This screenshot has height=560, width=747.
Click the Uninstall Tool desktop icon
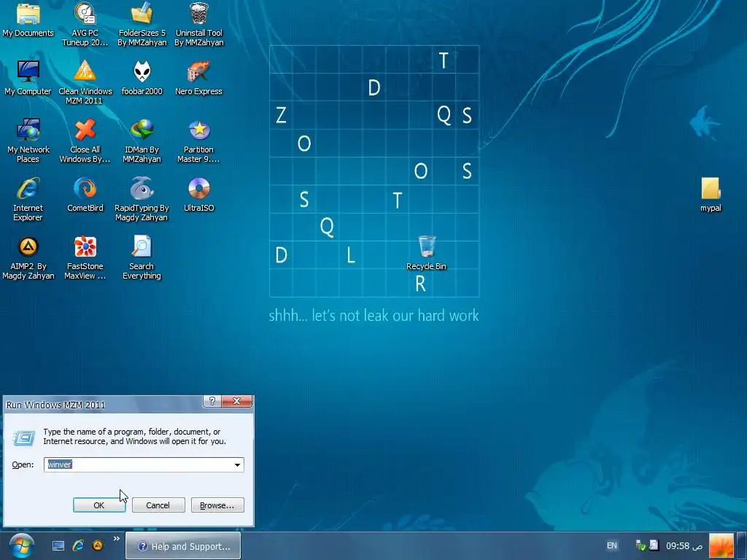[x=198, y=24]
